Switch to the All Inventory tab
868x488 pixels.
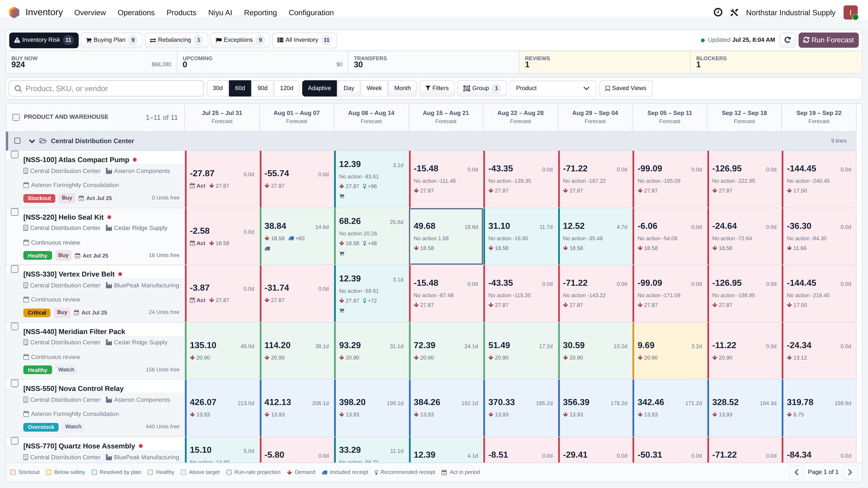click(304, 40)
